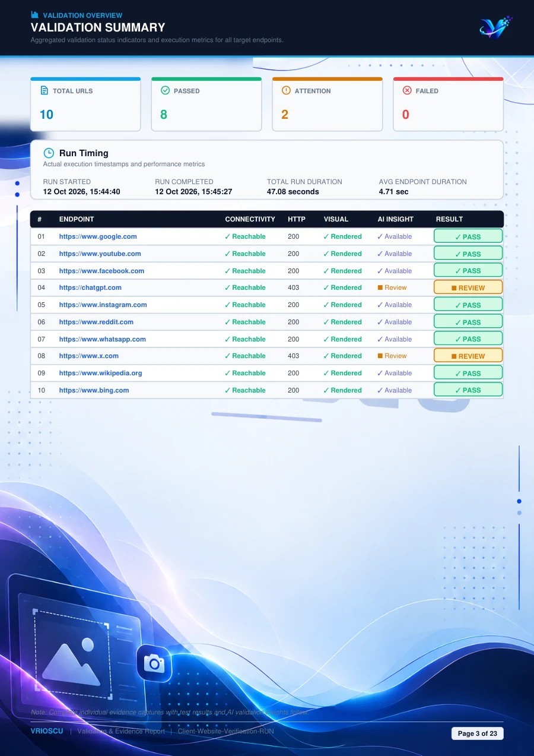Click the PASS badge for reddit.com

pos(468,322)
